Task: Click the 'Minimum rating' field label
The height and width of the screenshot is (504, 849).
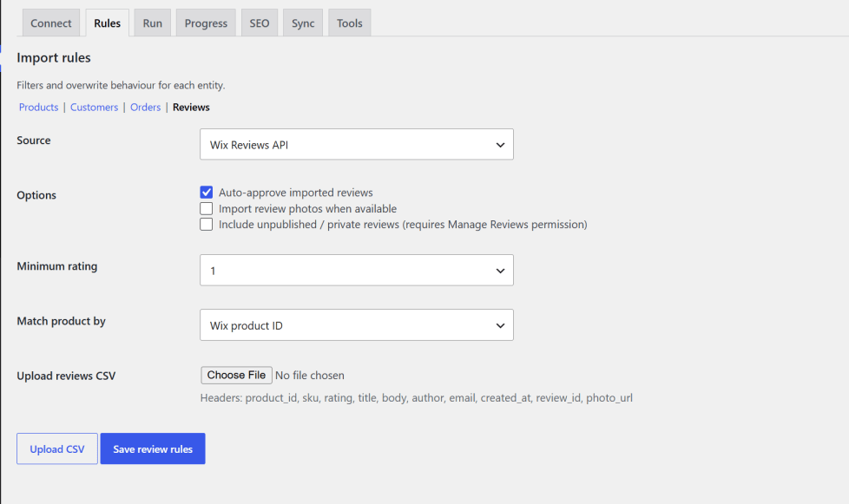Action: [56, 266]
